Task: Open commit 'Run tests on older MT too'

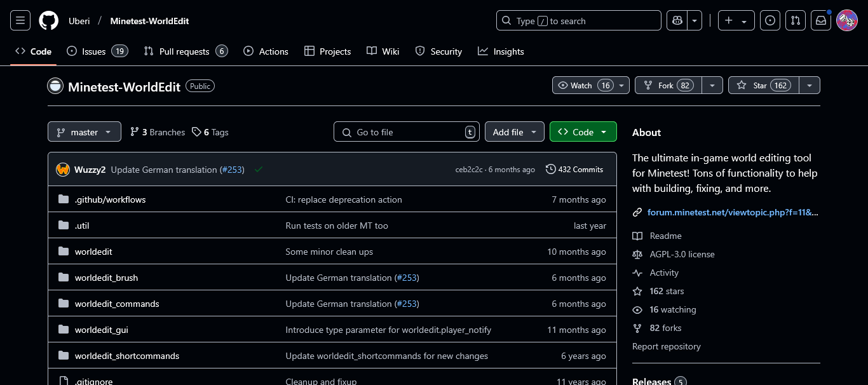Action: pos(337,226)
